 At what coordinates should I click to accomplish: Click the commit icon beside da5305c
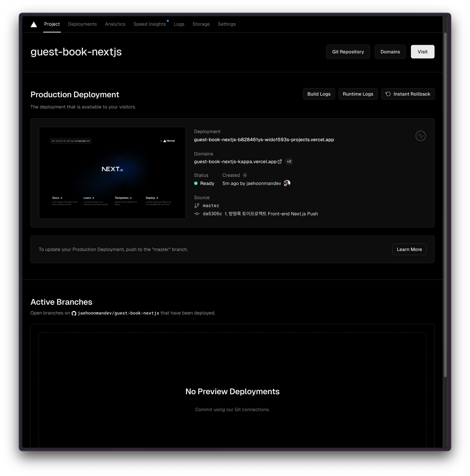point(197,214)
